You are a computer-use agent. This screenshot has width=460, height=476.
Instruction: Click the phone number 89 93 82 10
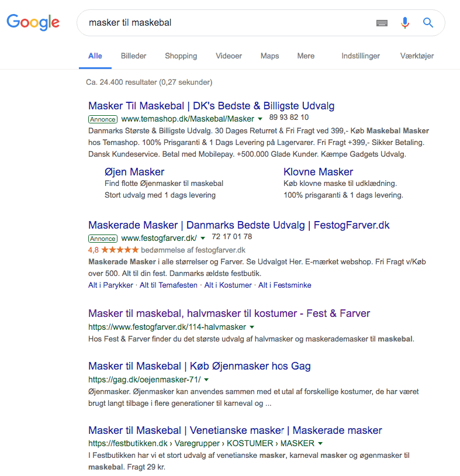click(289, 118)
